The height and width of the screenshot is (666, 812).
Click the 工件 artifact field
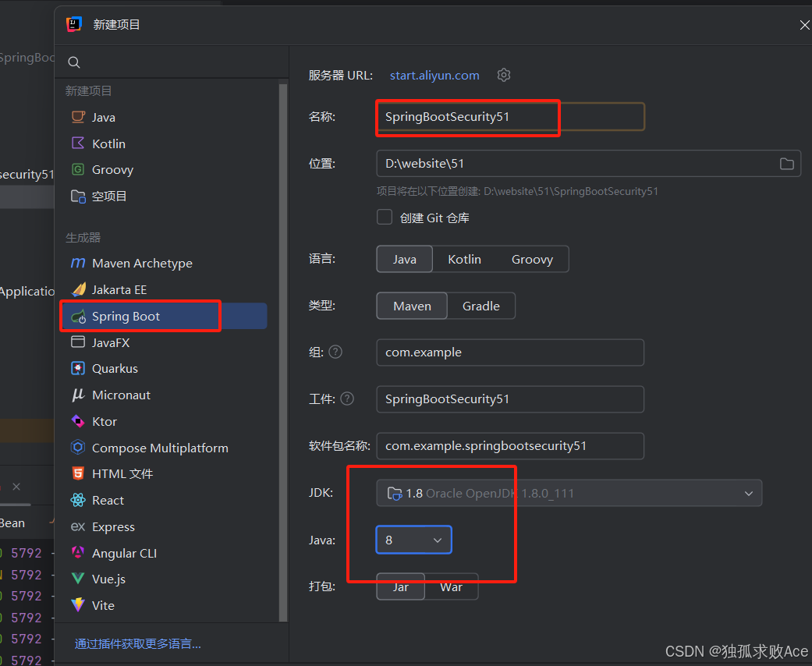click(510, 399)
